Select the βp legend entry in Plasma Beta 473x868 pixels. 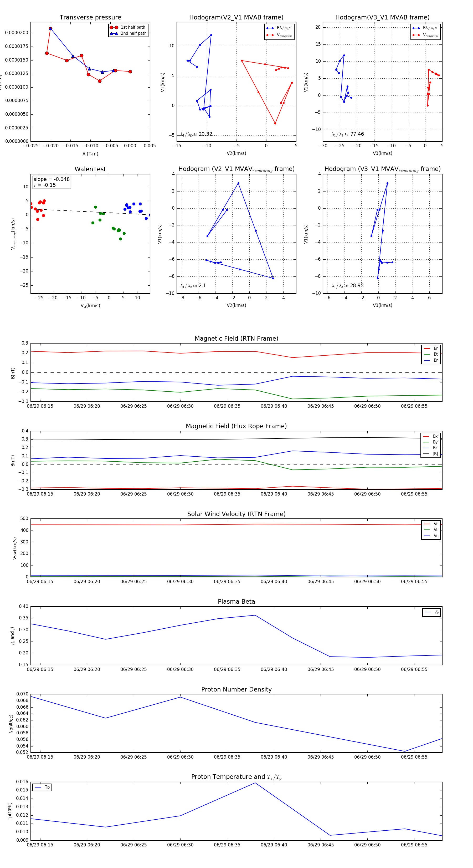[x=431, y=612]
